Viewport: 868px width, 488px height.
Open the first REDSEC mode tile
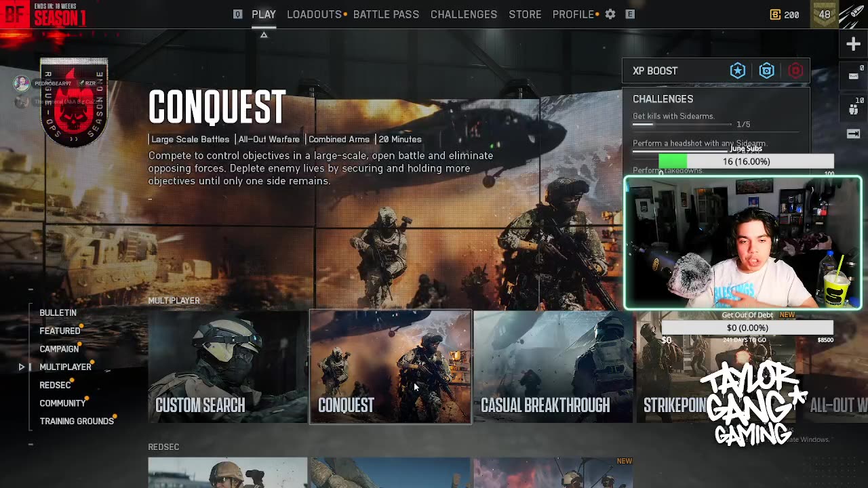(228, 472)
